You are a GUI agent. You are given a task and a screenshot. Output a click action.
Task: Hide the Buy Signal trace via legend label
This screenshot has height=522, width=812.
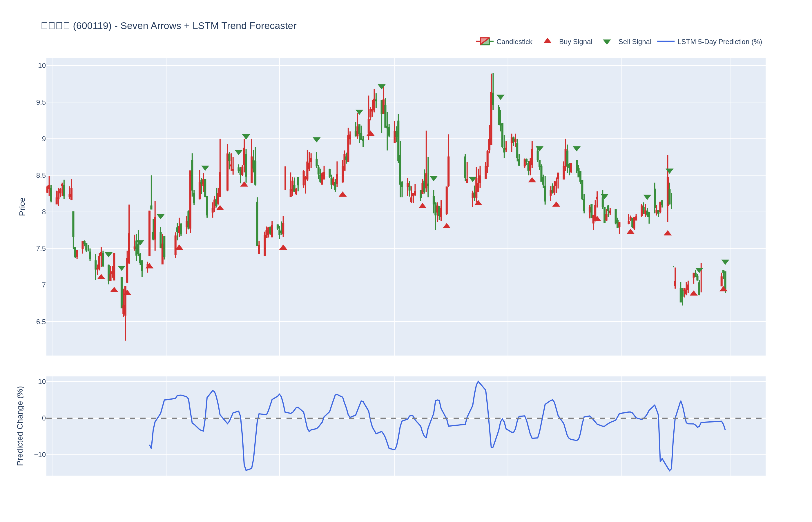(x=575, y=42)
